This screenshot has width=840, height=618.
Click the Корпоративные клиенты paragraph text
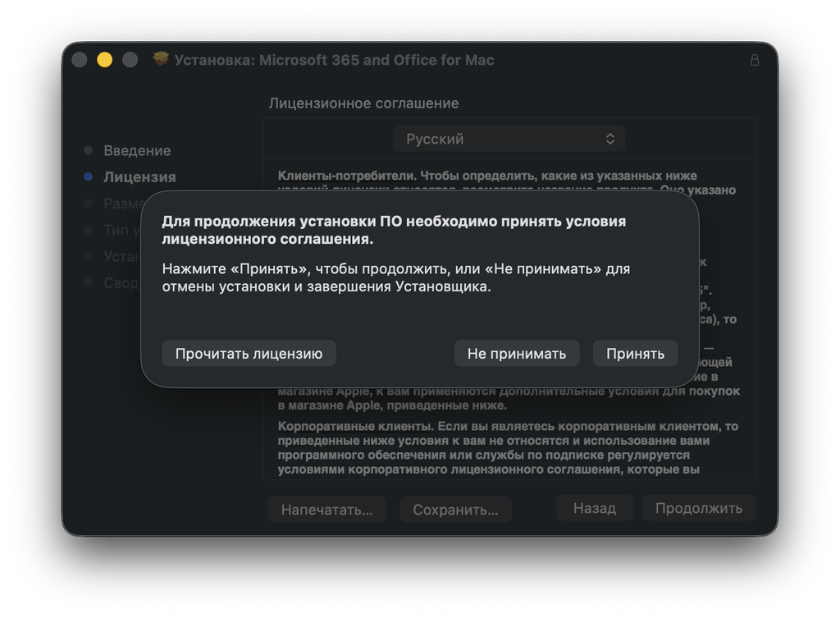508,447
